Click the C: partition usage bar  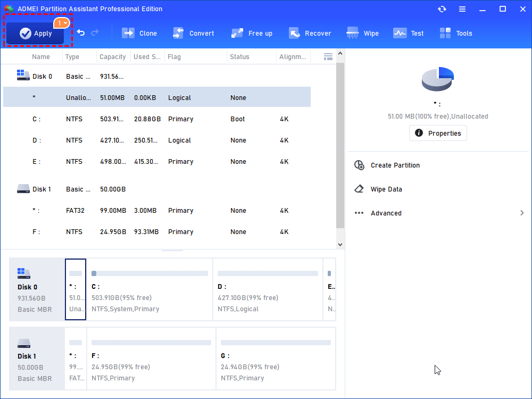(149, 273)
